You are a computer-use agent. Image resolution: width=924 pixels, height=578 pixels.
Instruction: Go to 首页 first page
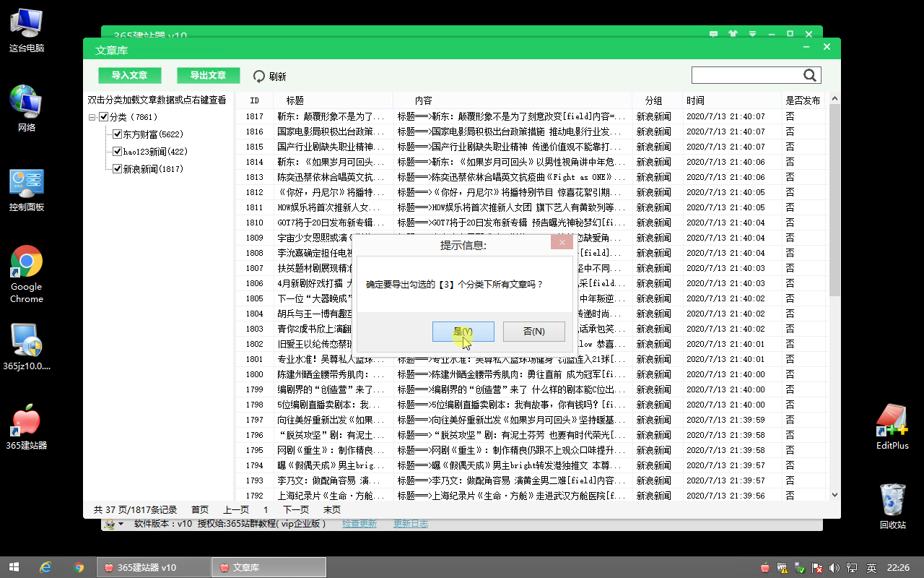point(200,509)
